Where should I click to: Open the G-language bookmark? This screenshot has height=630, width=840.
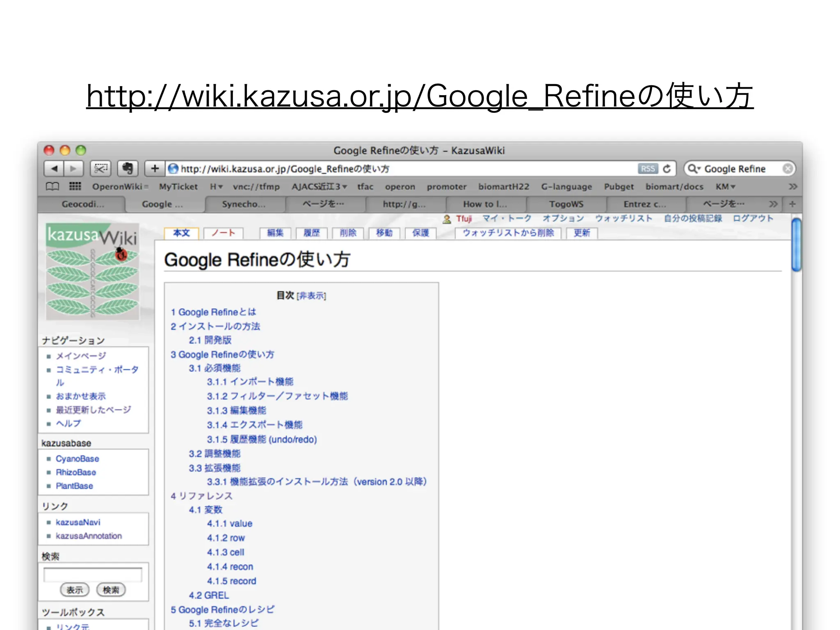[566, 187]
